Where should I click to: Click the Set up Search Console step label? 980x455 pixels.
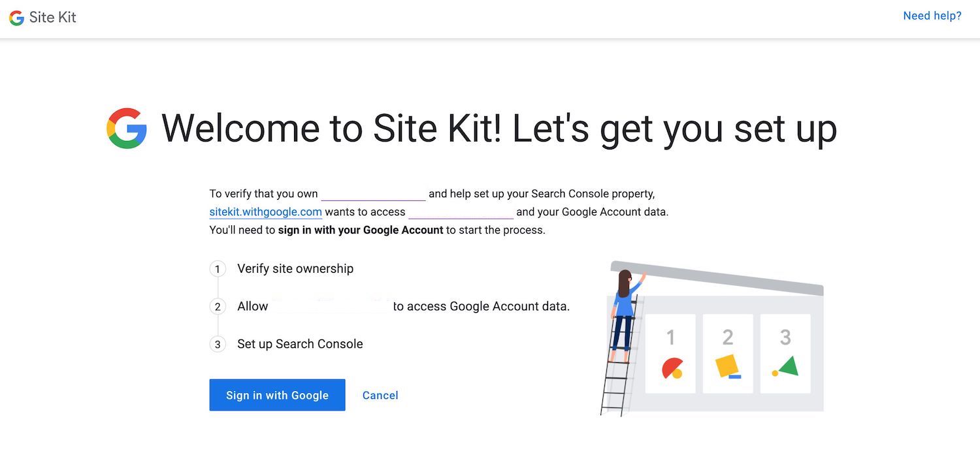tap(300, 344)
